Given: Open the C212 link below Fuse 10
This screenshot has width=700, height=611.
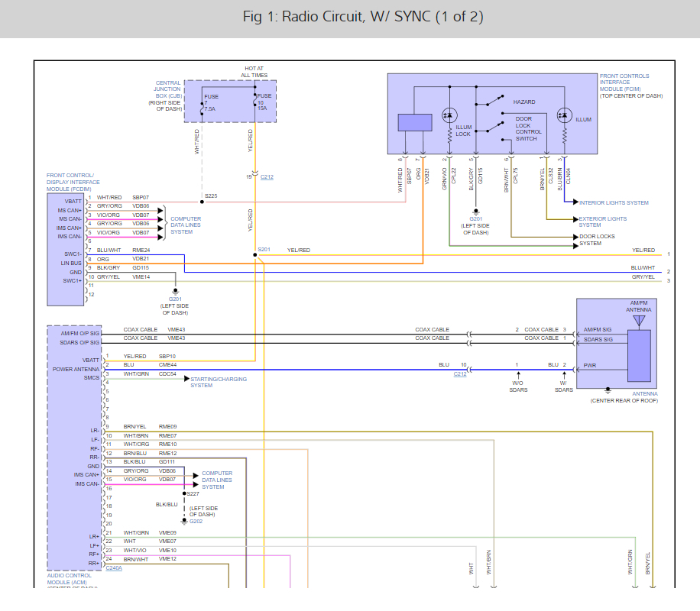Looking at the screenshot, I should point(266,176).
